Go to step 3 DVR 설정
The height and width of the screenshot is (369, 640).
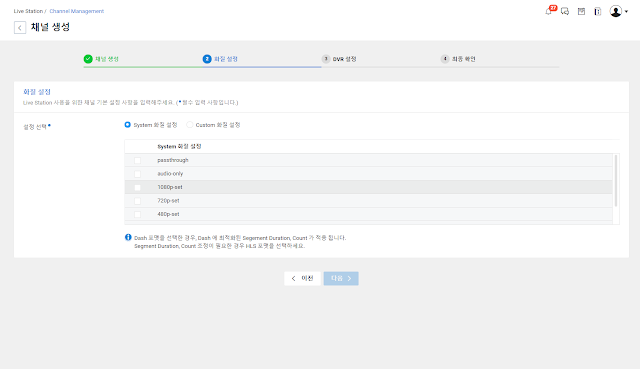pyautogui.click(x=339, y=59)
